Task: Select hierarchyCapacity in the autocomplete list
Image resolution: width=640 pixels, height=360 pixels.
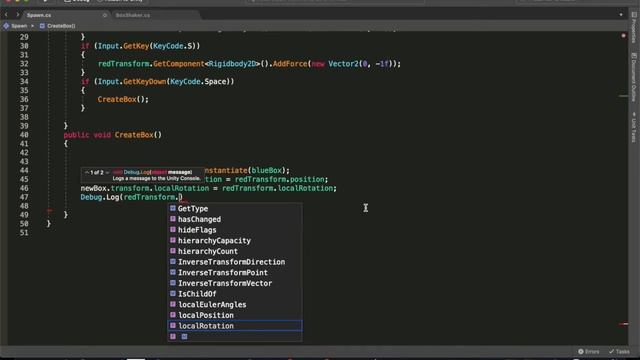Action: [235, 240]
